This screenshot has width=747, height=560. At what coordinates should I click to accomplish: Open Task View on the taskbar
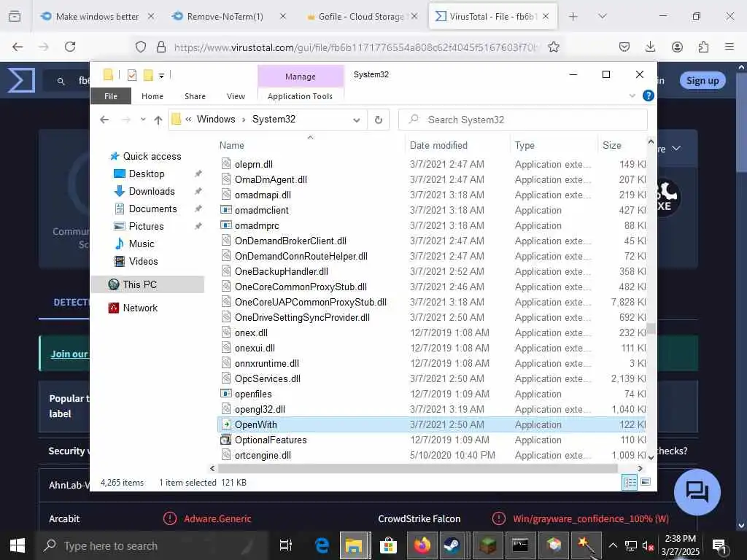click(x=286, y=545)
